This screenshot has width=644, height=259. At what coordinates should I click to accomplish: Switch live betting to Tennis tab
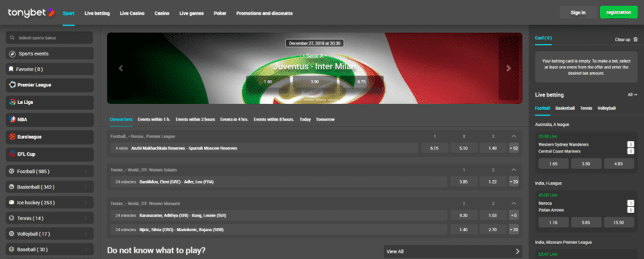[586, 109]
